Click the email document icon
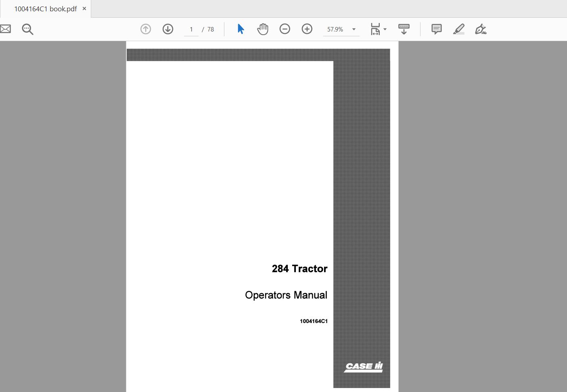The height and width of the screenshot is (392, 567). [x=6, y=29]
